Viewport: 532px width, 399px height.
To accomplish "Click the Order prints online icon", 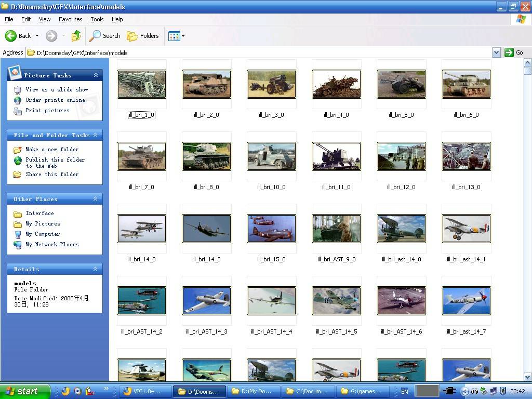I will pyautogui.click(x=18, y=100).
